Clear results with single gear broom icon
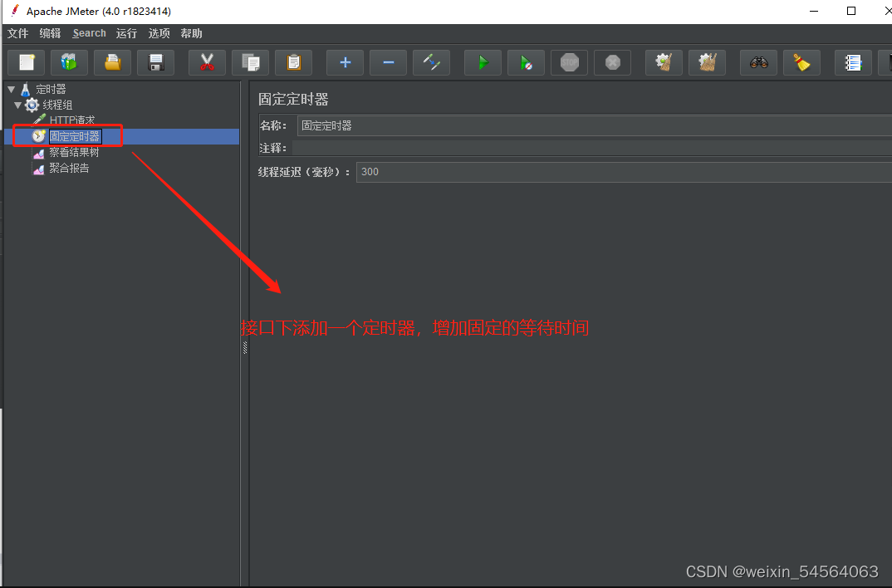892x588 pixels. [x=664, y=62]
